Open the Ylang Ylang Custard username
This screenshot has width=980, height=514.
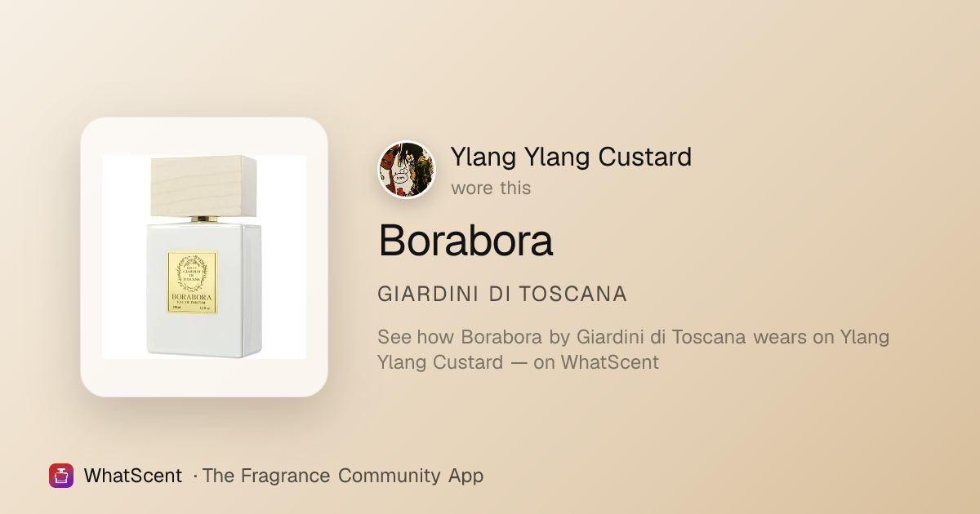(x=571, y=157)
